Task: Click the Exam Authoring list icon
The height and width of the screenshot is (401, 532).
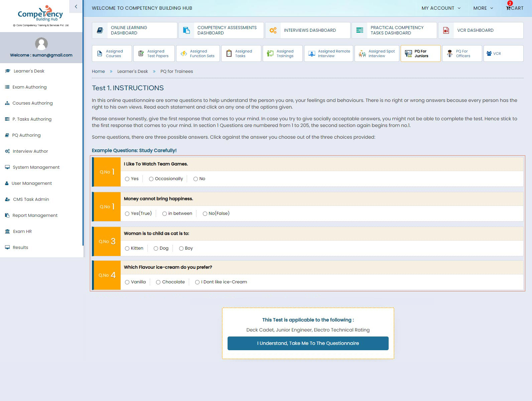Action: pyautogui.click(x=7, y=87)
